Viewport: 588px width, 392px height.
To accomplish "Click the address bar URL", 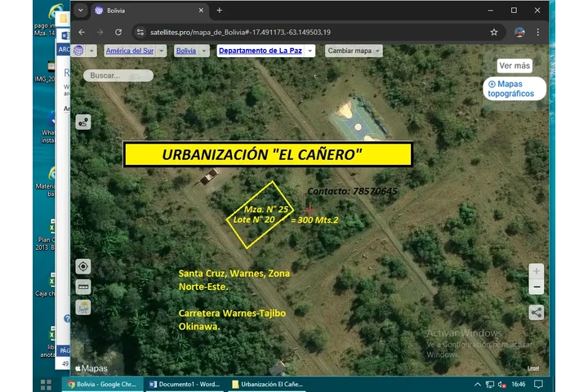I will (240, 33).
